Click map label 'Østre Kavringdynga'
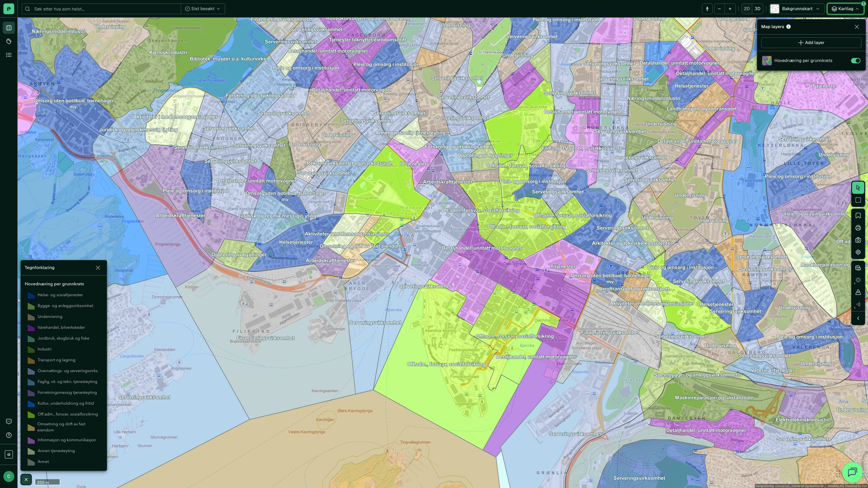The width and height of the screenshot is (868, 488). coord(355,411)
